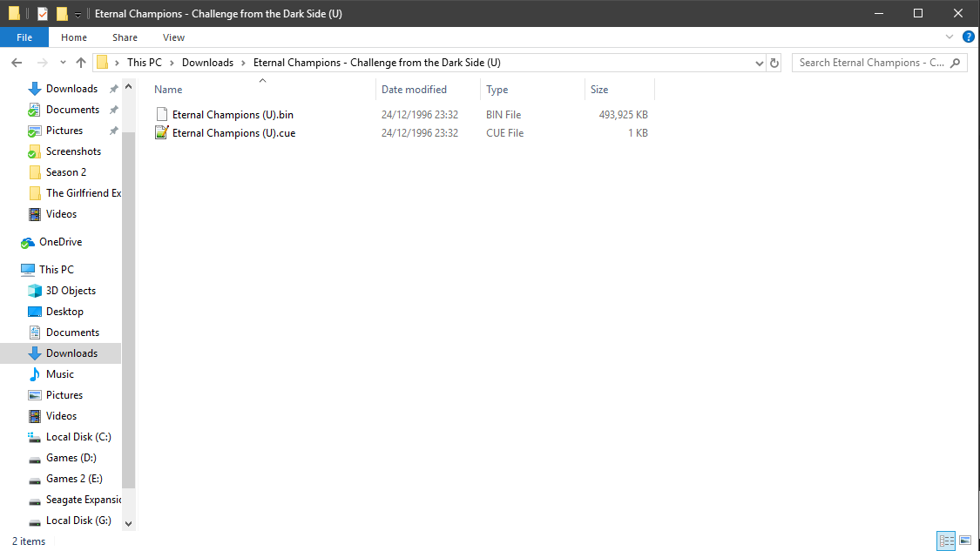
Task: Open Desktop in the navigation pane
Action: point(64,311)
